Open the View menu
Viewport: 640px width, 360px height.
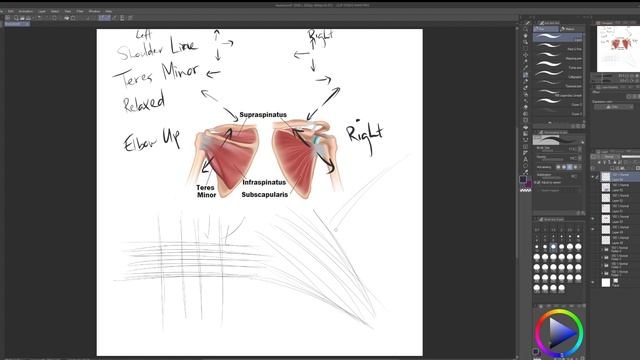pos(68,11)
